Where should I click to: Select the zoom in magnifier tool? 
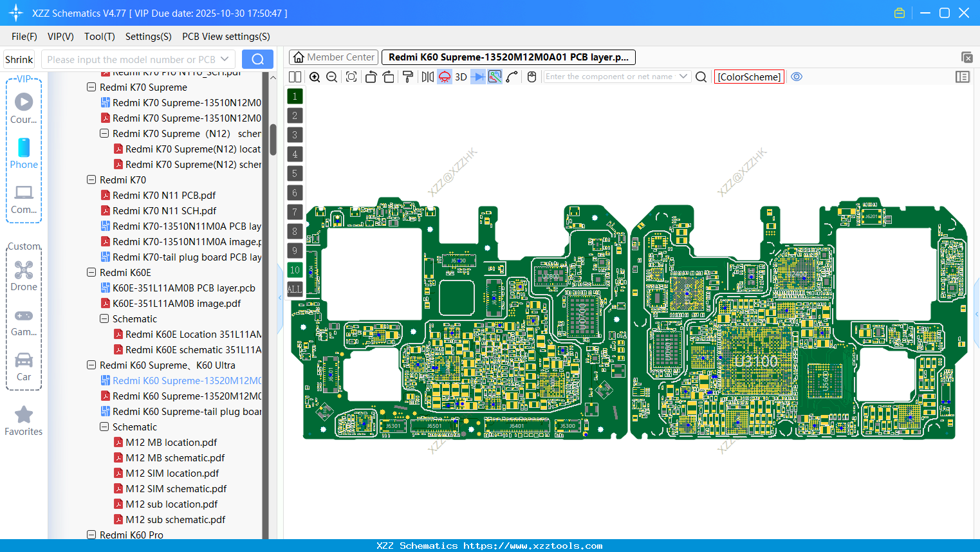[315, 77]
